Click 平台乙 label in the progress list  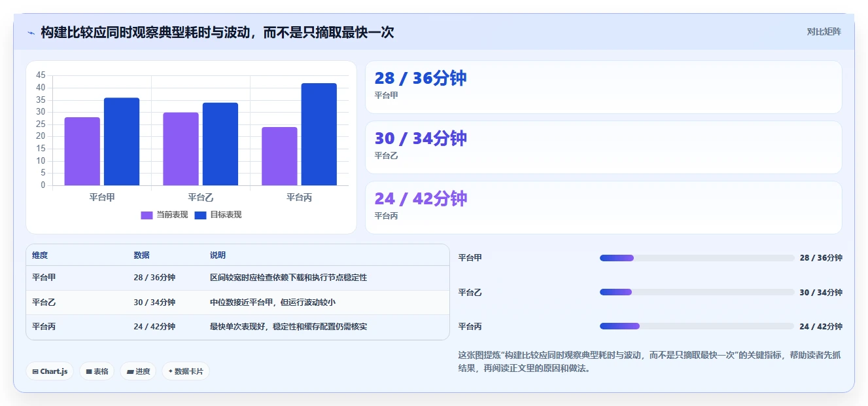coord(470,293)
